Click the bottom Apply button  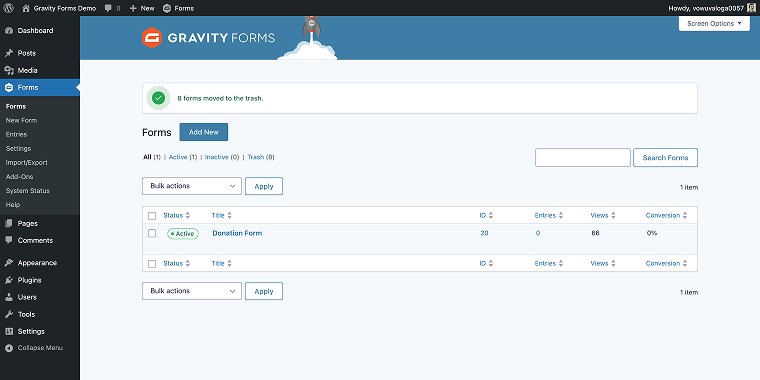[264, 291]
